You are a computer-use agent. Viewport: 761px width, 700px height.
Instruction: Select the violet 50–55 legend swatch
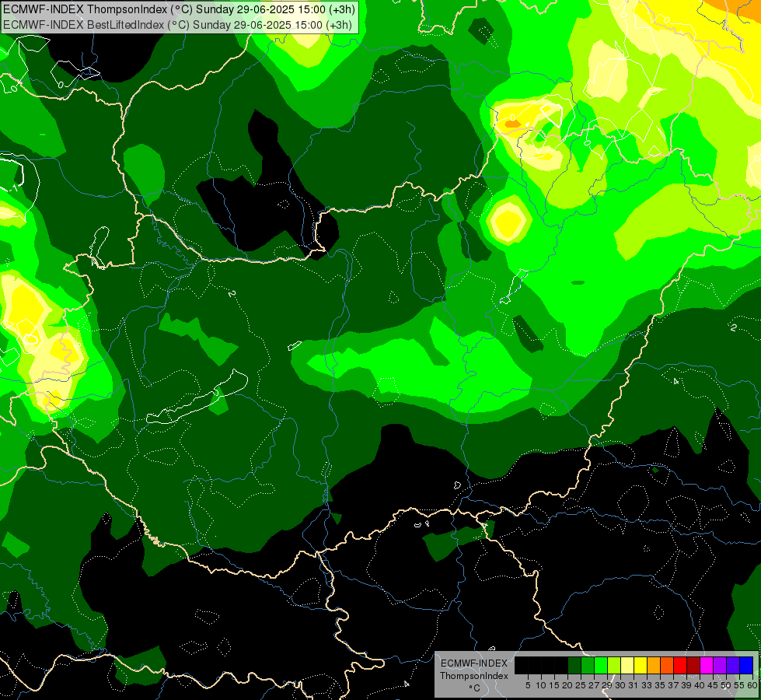tap(733, 665)
